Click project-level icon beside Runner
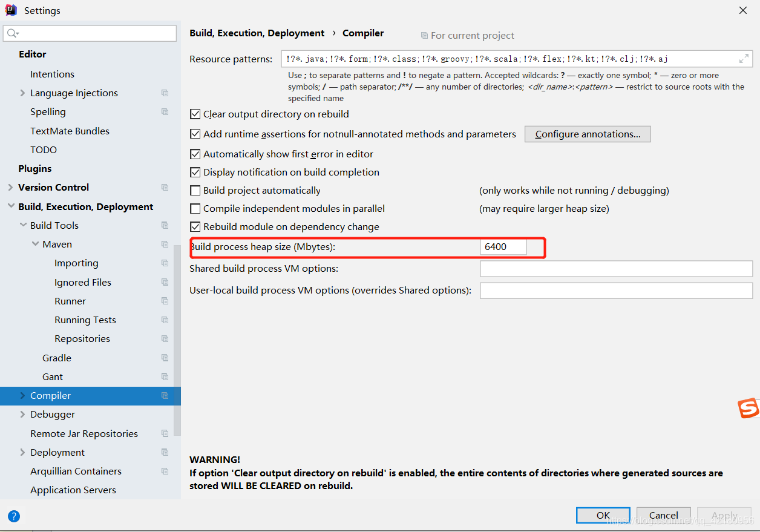The height and width of the screenshot is (532, 760). 165,301
